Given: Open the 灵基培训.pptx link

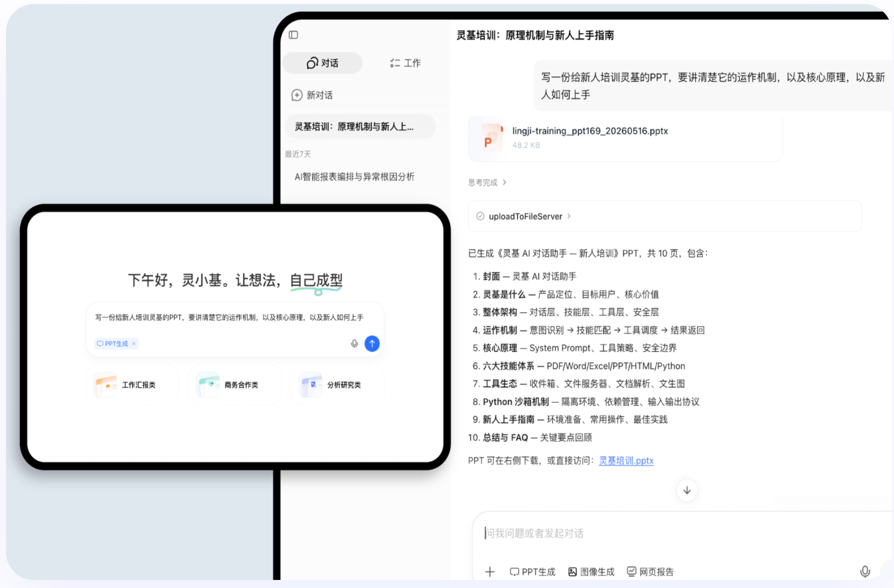Looking at the screenshot, I should click(x=626, y=461).
